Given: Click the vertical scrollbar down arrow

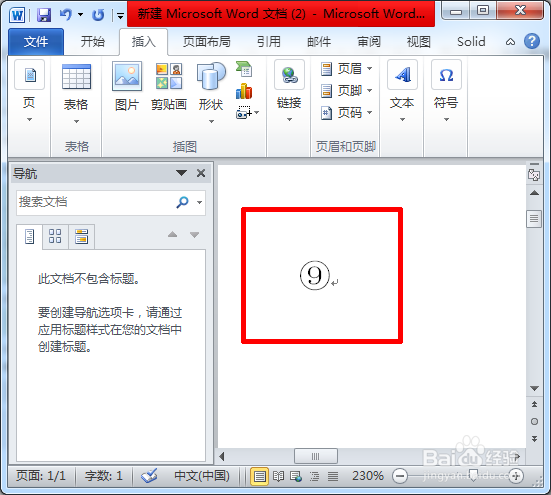Looking at the screenshot, I should (x=534, y=388).
